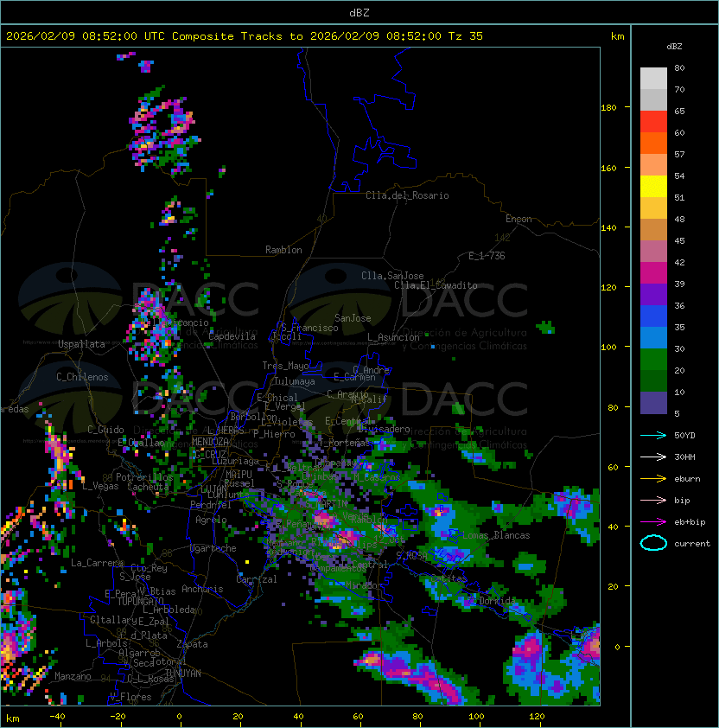The height and width of the screenshot is (728, 719).
Task: Click the Potrerillos place label
Action: [144, 477]
